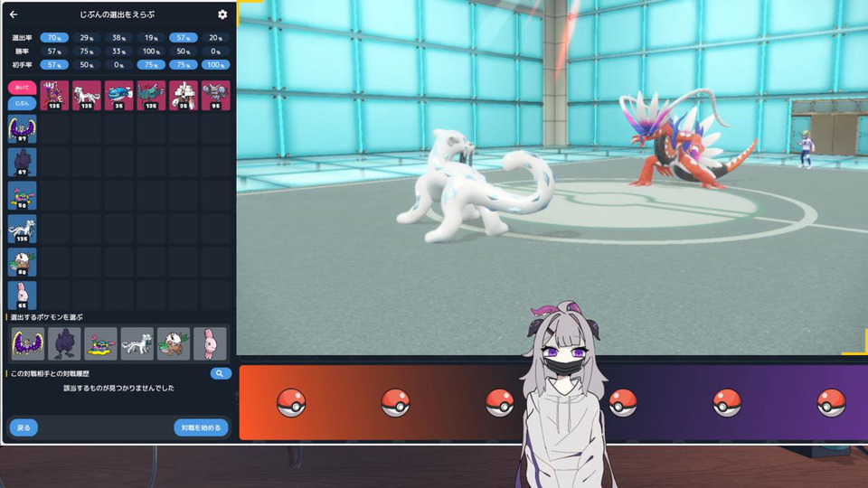Image resolution: width=868 pixels, height=488 pixels.
Task: Switch to the じぶん tab
Action: (22, 103)
